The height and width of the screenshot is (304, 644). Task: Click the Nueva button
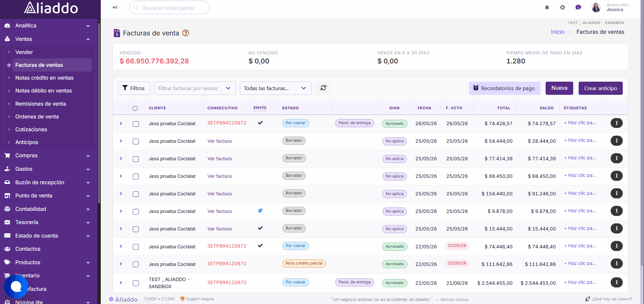(x=559, y=88)
